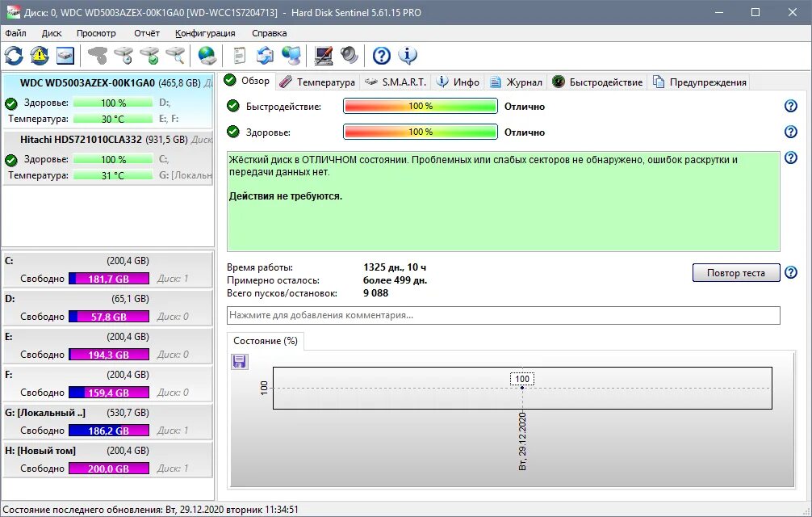Click the monitor with pen configuration icon
812x517 pixels.
[324, 56]
